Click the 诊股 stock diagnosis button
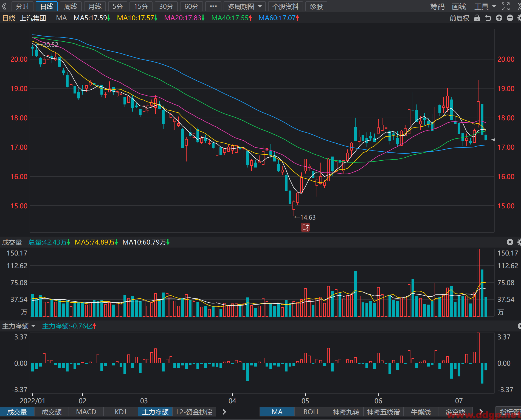Screen dimensions: 521x420 (316, 6)
